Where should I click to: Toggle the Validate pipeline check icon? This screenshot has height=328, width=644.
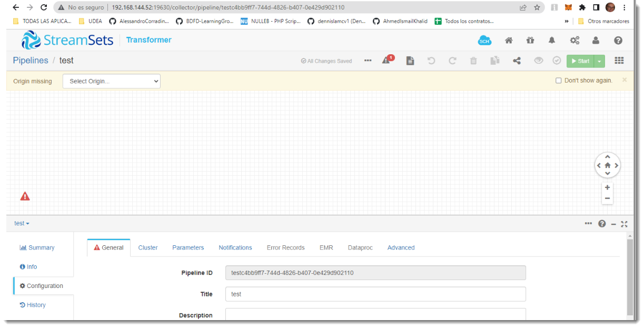(x=557, y=61)
